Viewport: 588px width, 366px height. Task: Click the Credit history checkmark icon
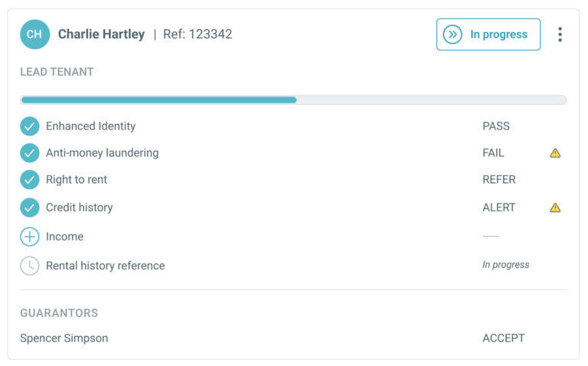point(30,208)
